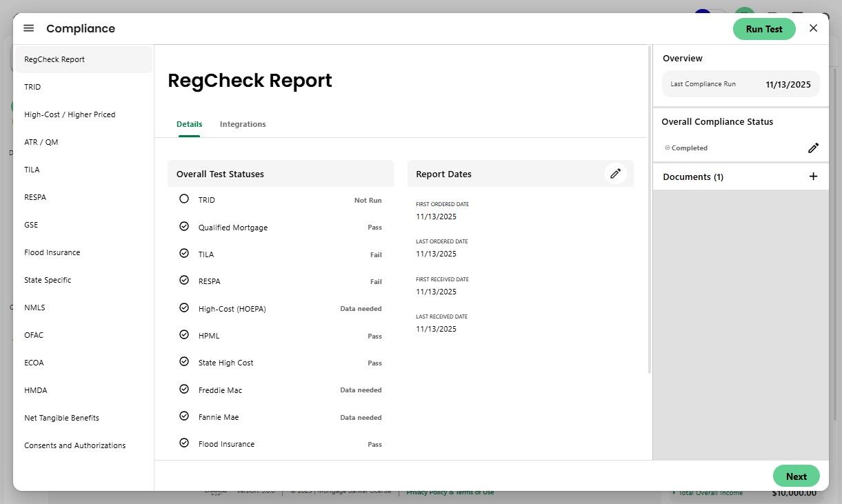Edit Overall Compliance Status pencil icon

814,148
